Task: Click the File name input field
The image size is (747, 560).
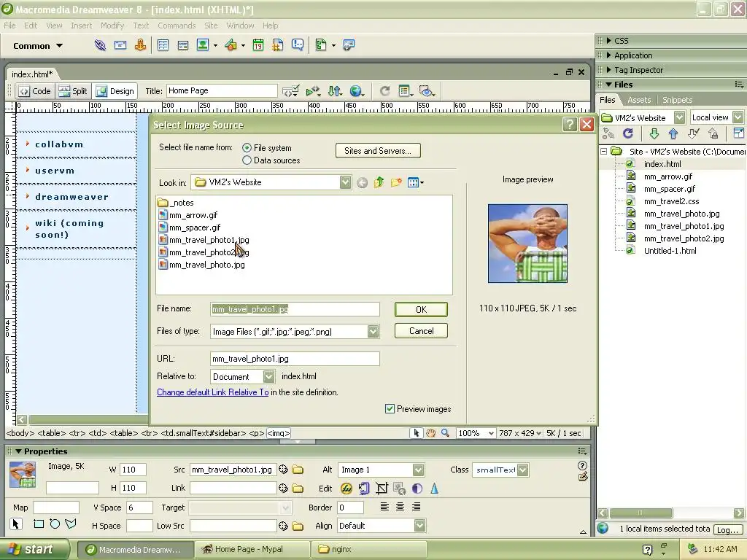Action: click(295, 309)
